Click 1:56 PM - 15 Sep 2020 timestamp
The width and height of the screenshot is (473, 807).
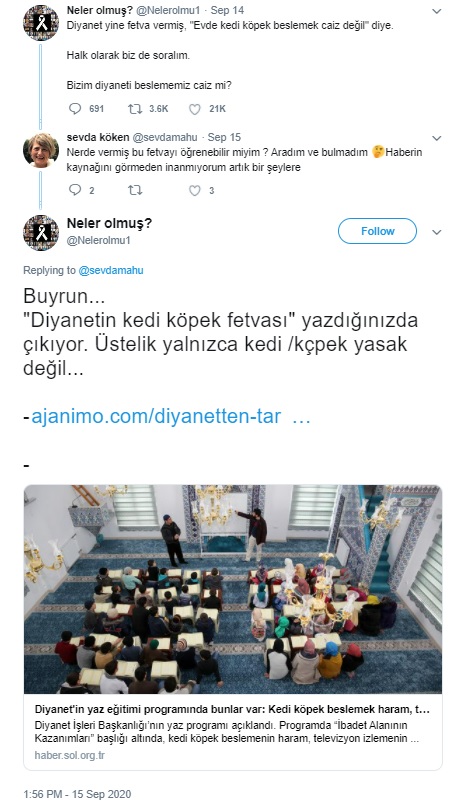click(77, 794)
